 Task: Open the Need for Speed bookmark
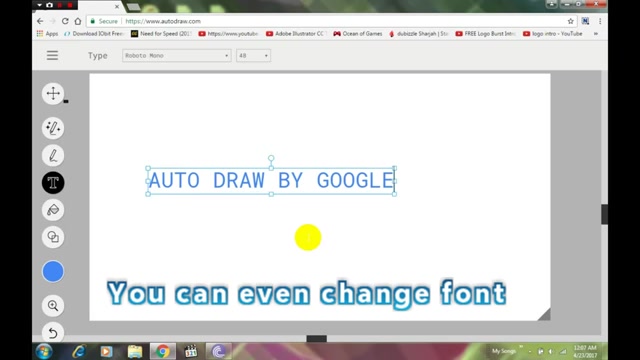click(161, 34)
